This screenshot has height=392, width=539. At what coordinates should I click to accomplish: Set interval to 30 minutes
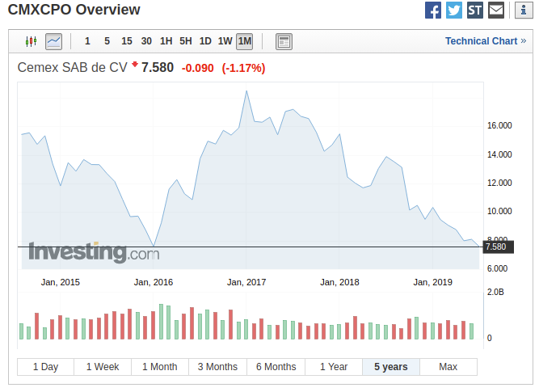(x=146, y=41)
